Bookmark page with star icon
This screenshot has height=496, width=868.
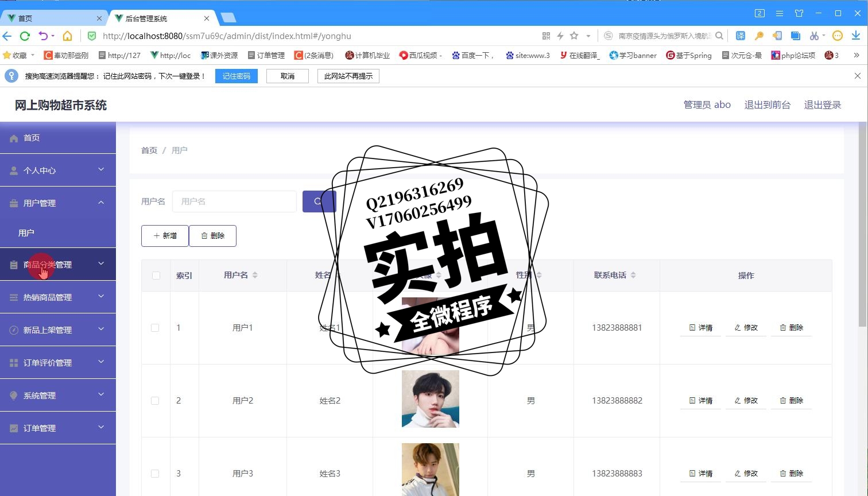[x=574, y=36]
